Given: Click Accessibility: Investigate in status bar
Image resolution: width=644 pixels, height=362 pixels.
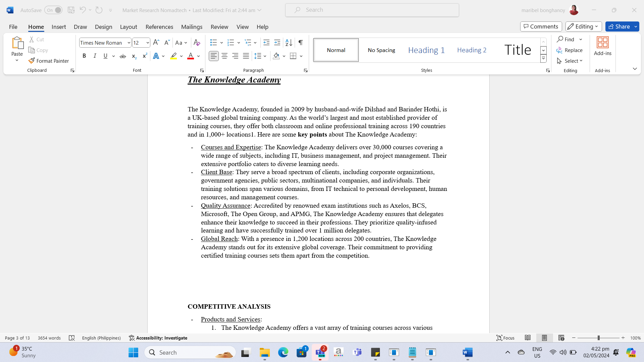Looking at the screenshot, I should 158,338.
